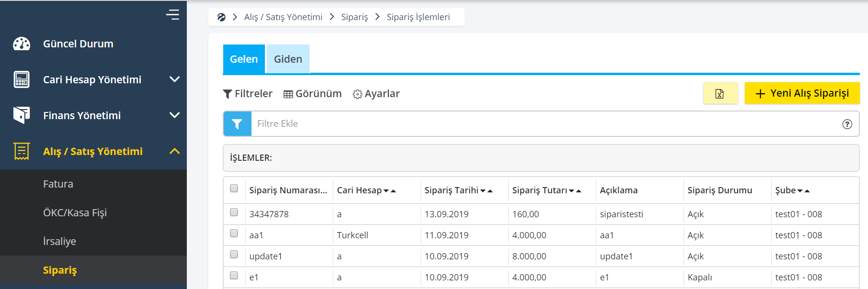Click Yeni Alış Siparişi button

802,93
